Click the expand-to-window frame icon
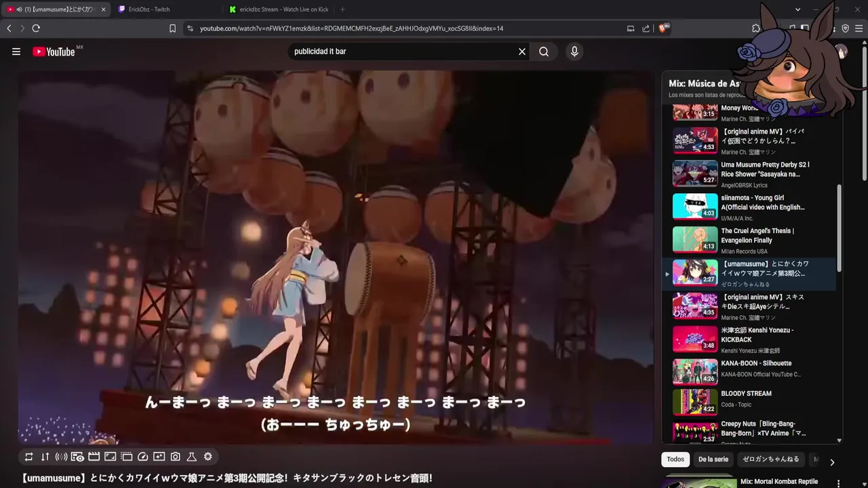 [x=110, y=457]
